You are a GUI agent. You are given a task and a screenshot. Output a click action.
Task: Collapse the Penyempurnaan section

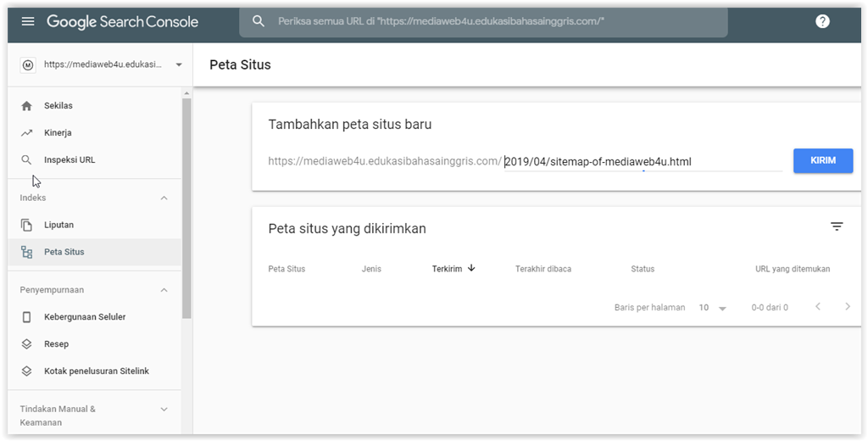click(x=164, y=290)
